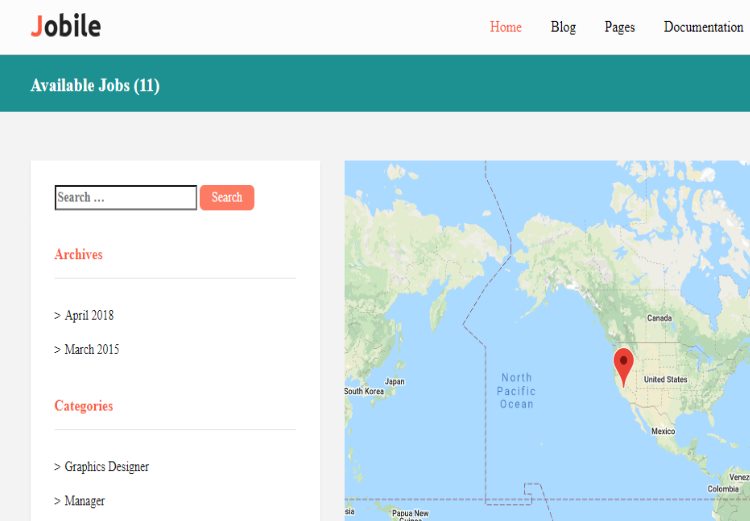Focus the Search text field
Image resolution: width=750 pixels, height=521 pixels.
[x=125, y=198]
